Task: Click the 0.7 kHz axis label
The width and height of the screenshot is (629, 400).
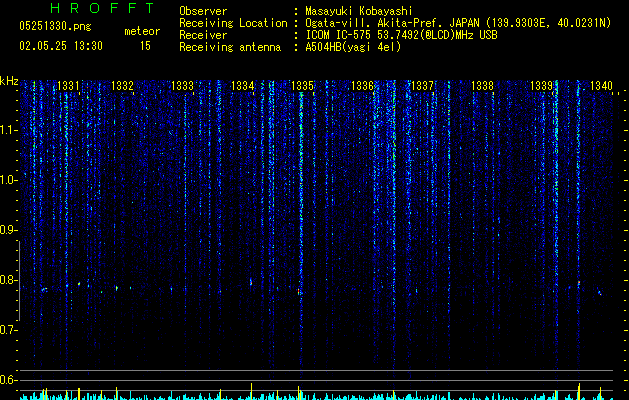Action: pyautogui.click(x=8, y=330)
